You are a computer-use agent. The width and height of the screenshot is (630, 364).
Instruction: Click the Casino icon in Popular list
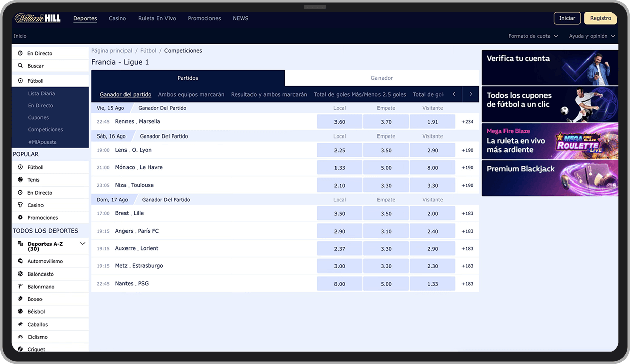[x=20, y=205]
